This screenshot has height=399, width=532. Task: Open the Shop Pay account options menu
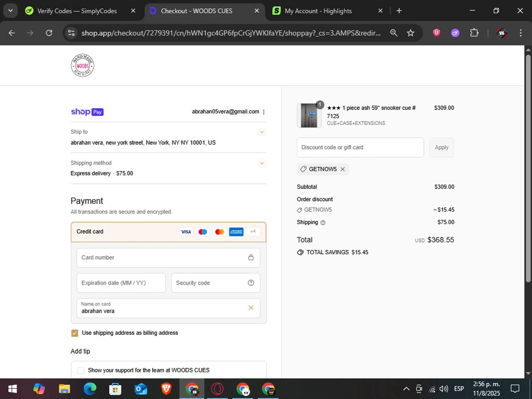[x=264, y=112]
